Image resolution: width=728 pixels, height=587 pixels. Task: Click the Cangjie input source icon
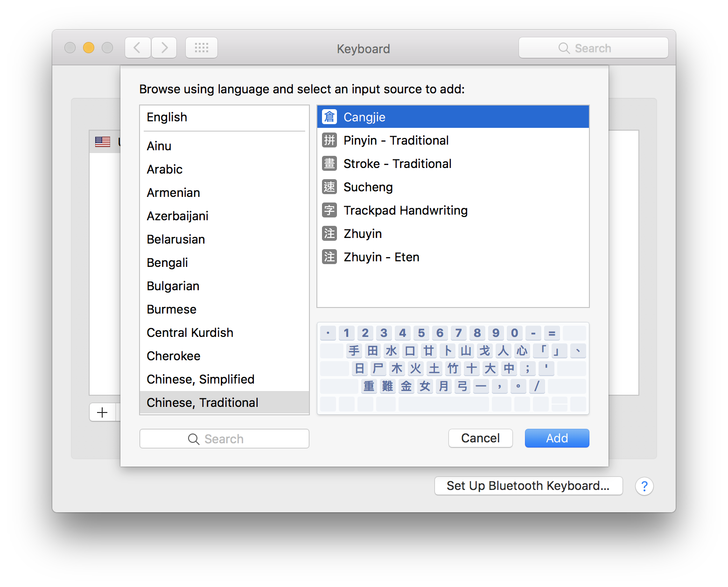coord(329,117)
